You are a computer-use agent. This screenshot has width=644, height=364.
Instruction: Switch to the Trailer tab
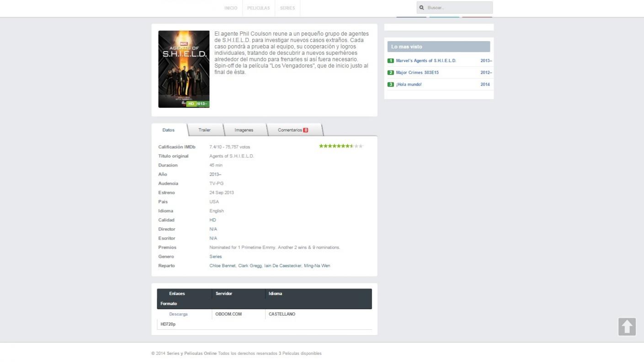coord(204,130)
